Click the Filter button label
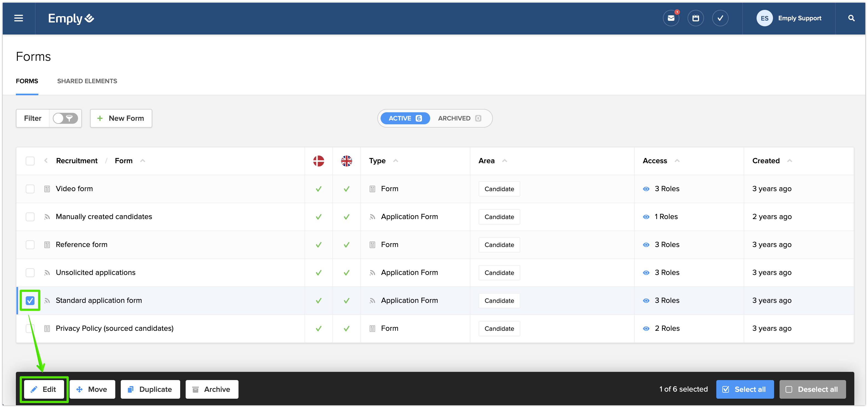Screen dimensions: 868x408 pyautogui.click(x=33, y=118)
